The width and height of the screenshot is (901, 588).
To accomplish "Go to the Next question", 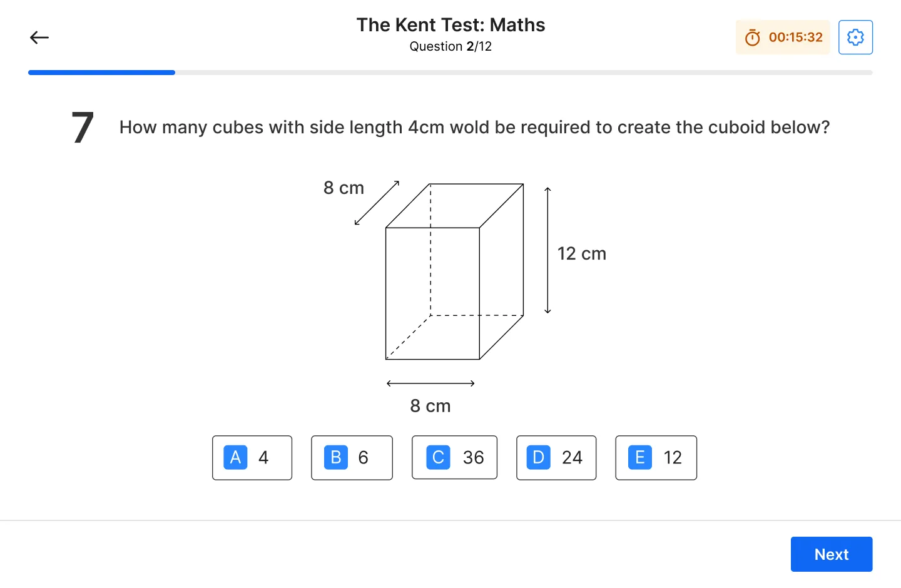I will [832, 554].
